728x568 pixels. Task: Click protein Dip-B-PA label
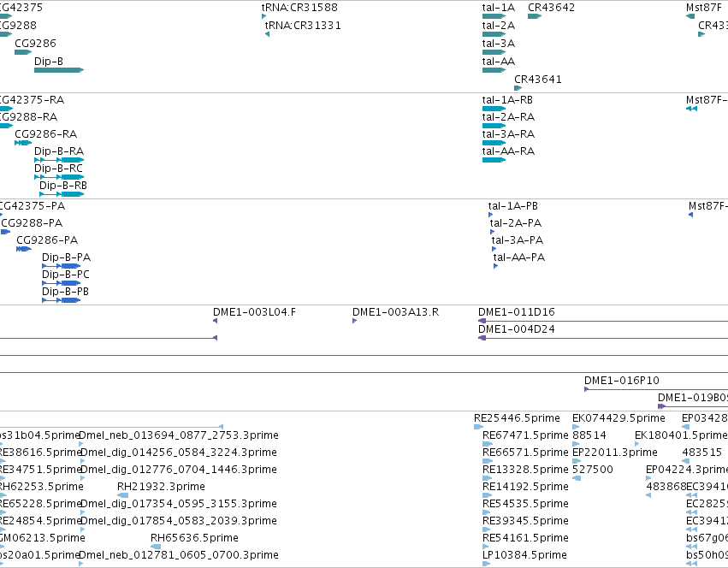click(66, 257)
